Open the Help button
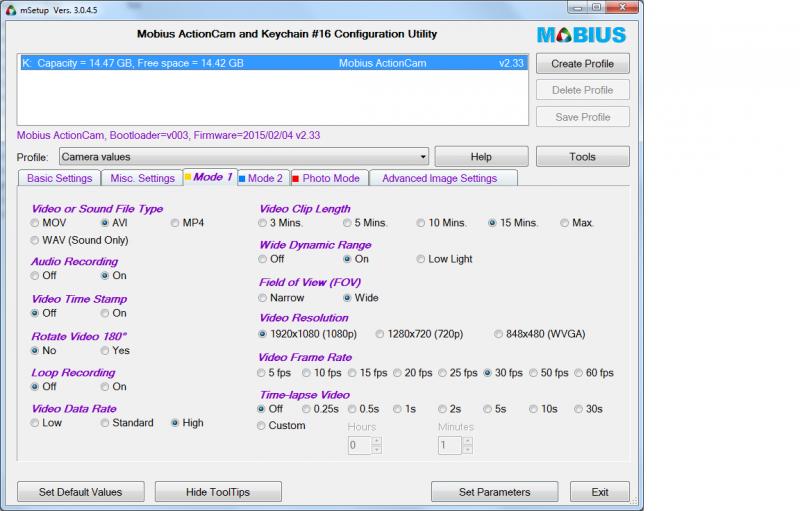Image resolution: width=800 pixels, height=511 pixels. [x=481, y=157]
